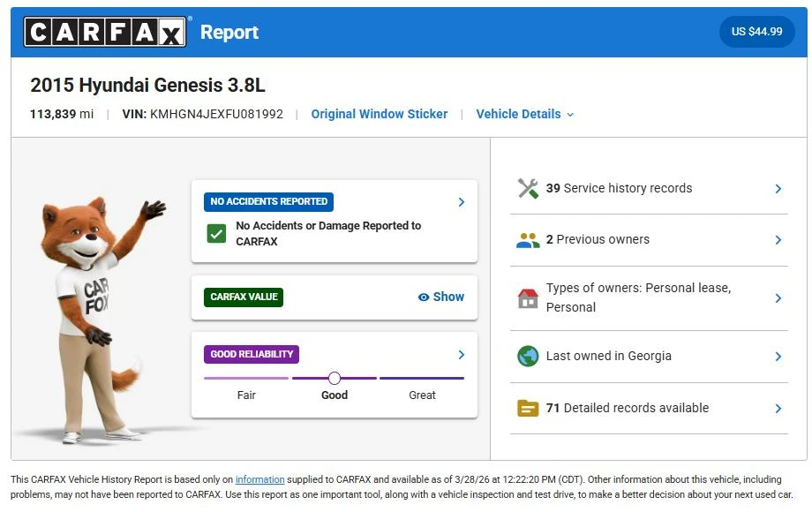
Task: Show the CARFAX Value
Action: click(441, 297)
